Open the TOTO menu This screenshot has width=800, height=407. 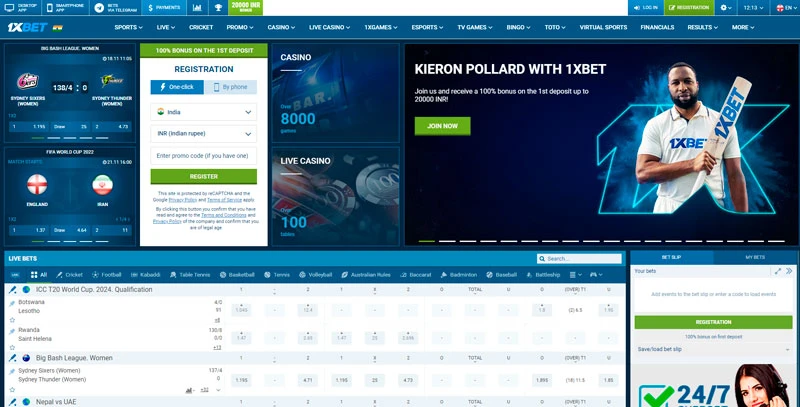(x=556, y=28)
